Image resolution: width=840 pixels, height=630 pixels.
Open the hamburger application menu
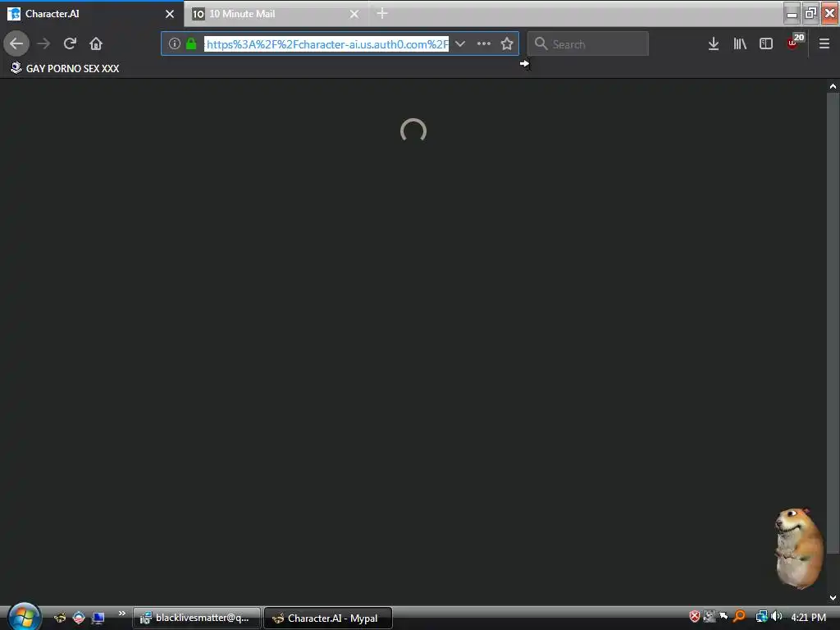click(824, 43)
